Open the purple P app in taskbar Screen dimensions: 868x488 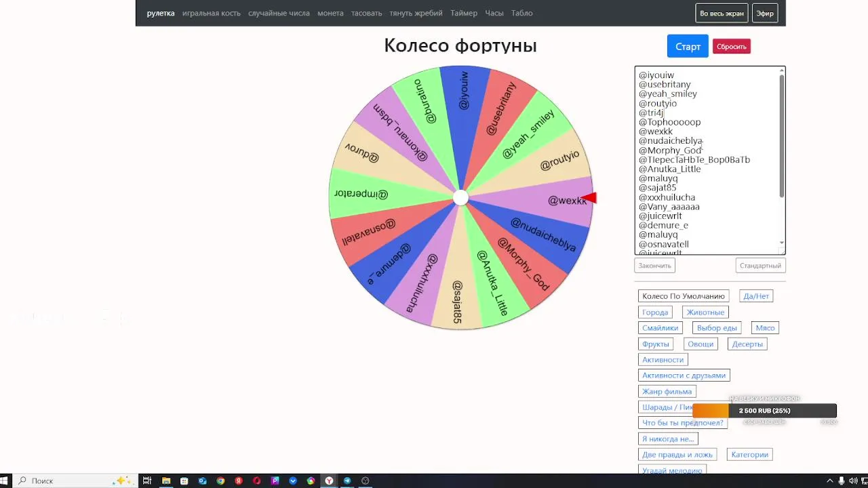point(275,481)
